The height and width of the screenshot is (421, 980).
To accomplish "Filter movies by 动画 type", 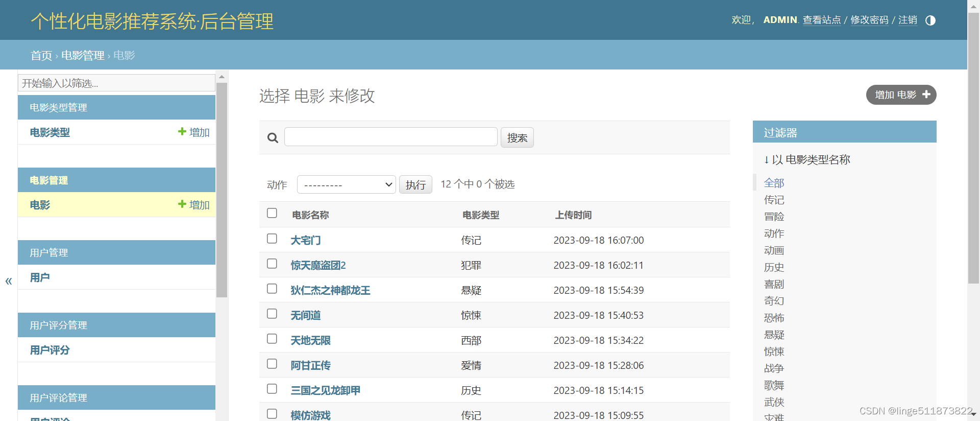I will (x=774, y=250).
